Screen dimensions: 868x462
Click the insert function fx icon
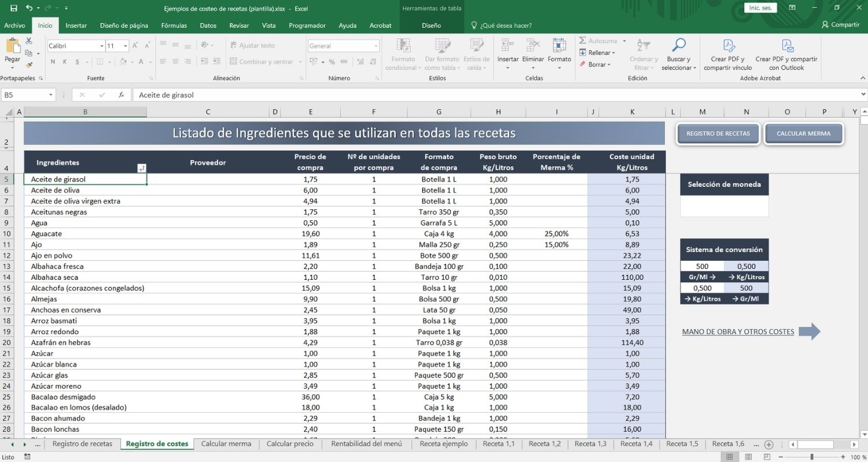121,95
